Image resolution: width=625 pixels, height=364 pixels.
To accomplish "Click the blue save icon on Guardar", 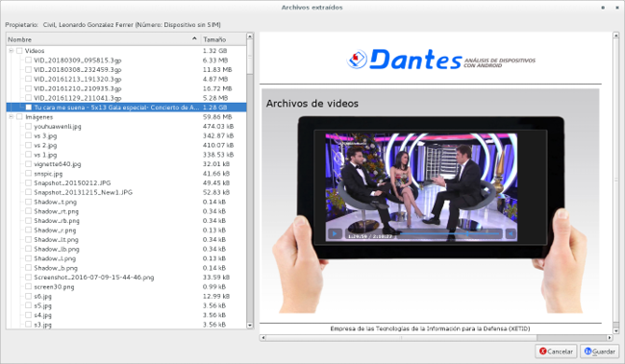I will pos(587,351).
